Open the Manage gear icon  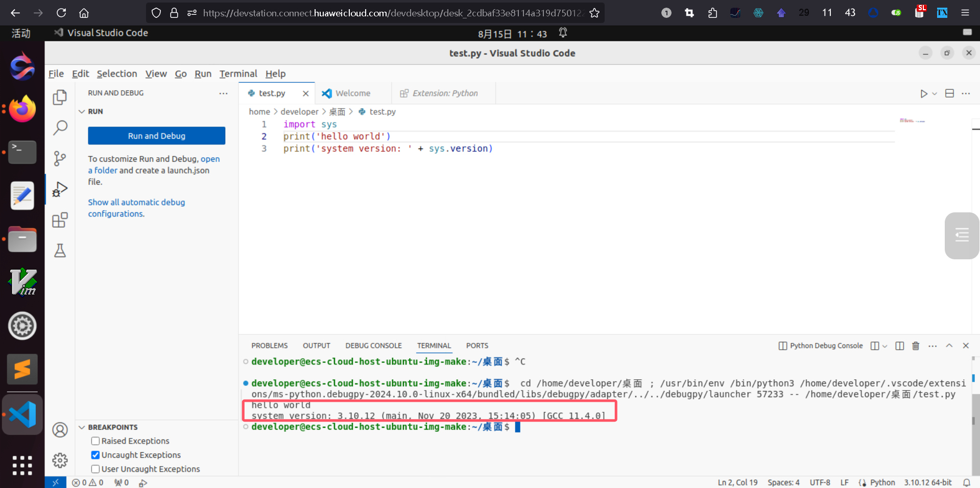60,460
